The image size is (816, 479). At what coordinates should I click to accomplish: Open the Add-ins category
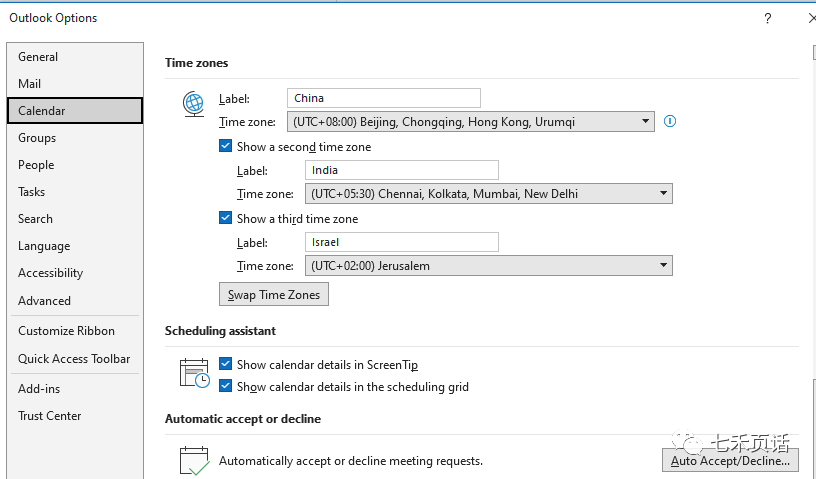click(x=75, y=389)
